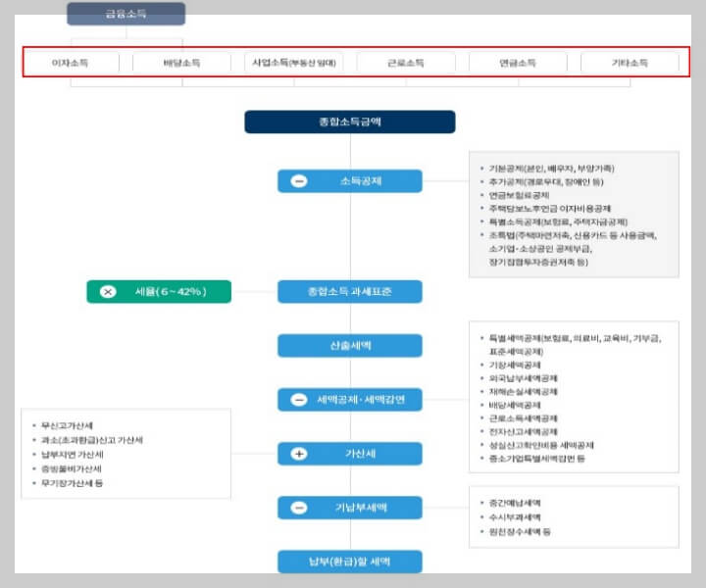Click the 배당세액공제 item
706x588 pixels.
tap(515, 406)
